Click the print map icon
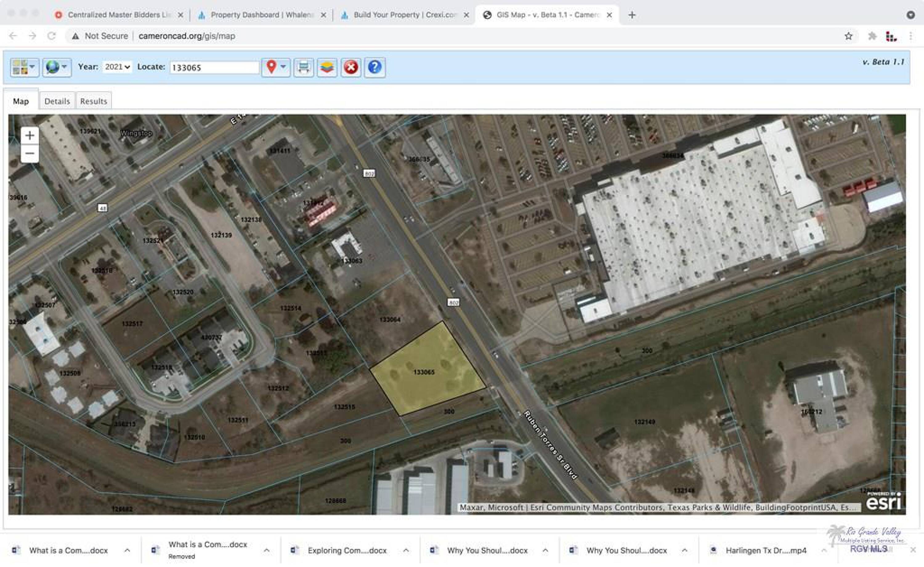 303,67
